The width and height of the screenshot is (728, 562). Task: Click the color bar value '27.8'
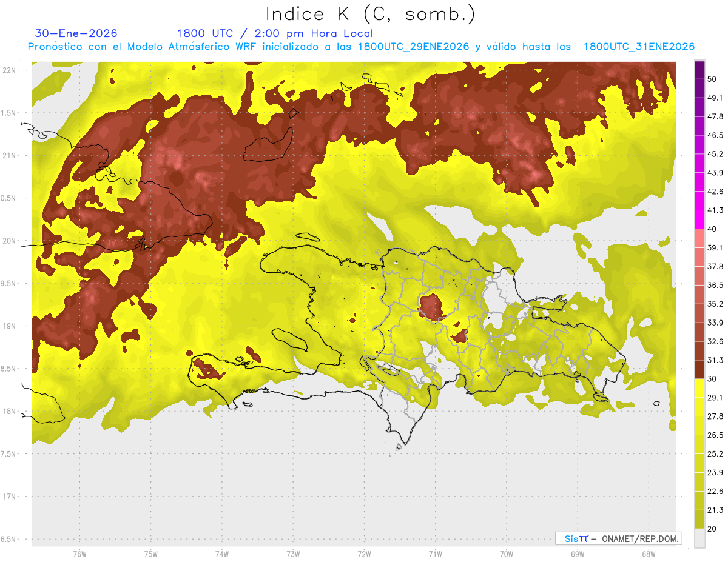(715, 416)
